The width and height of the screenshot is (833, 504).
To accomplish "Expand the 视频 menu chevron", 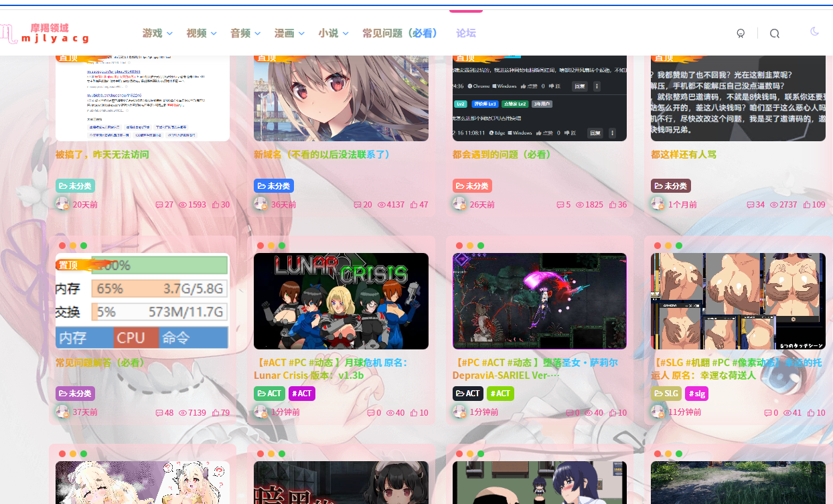I will pyautogui.click(x=214, y=33).
